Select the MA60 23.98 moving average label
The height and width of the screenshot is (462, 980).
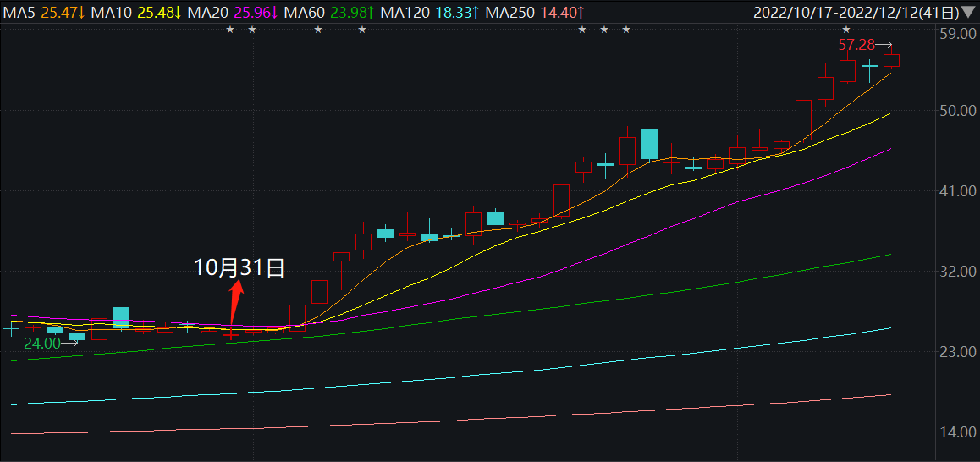[x=328, y=11]
